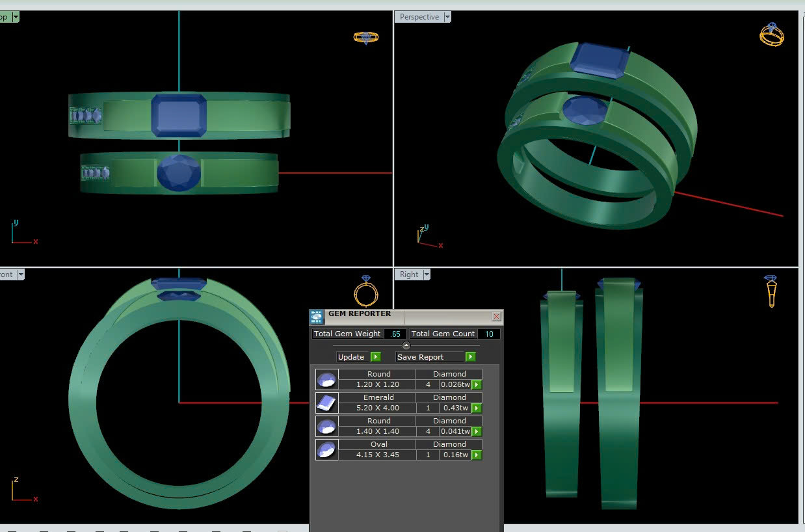Click the Right view ring icon
805x532 pixels.
click(x=771, y=291)
